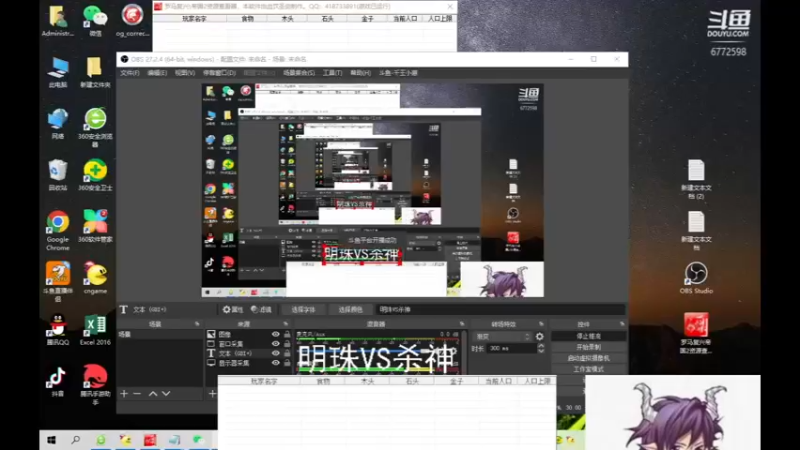
Task: Click the cngame Pac-Man taskbar icon
Action: pos(125,440)
